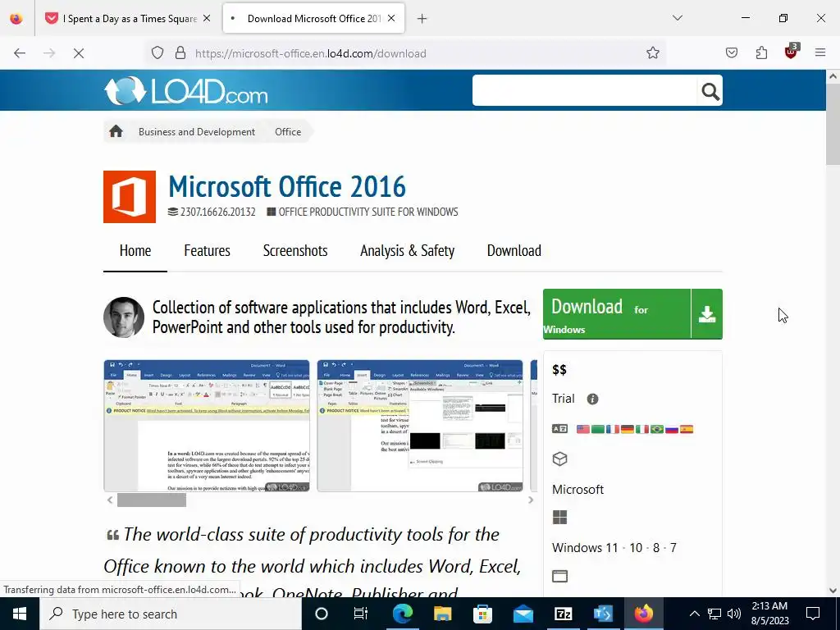Screen dimensions: 840x630
Task: Click the Type here to search box
Action: click(171, 614)
